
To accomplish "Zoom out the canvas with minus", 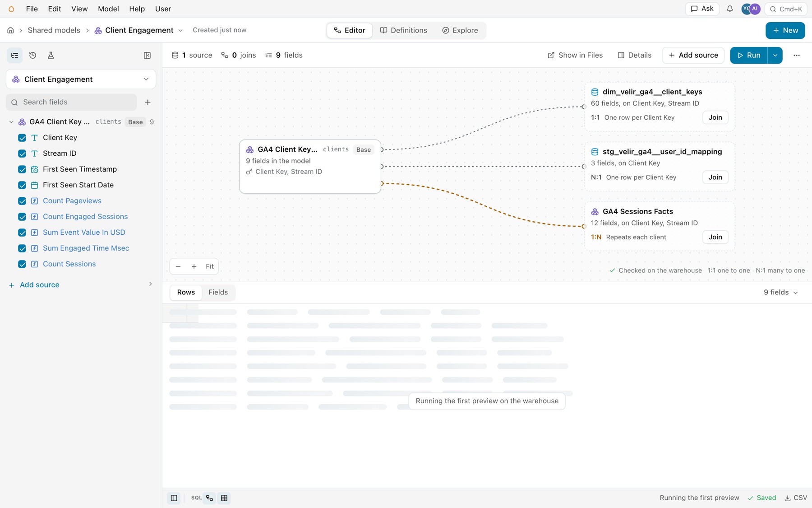I will coord(178,266).
